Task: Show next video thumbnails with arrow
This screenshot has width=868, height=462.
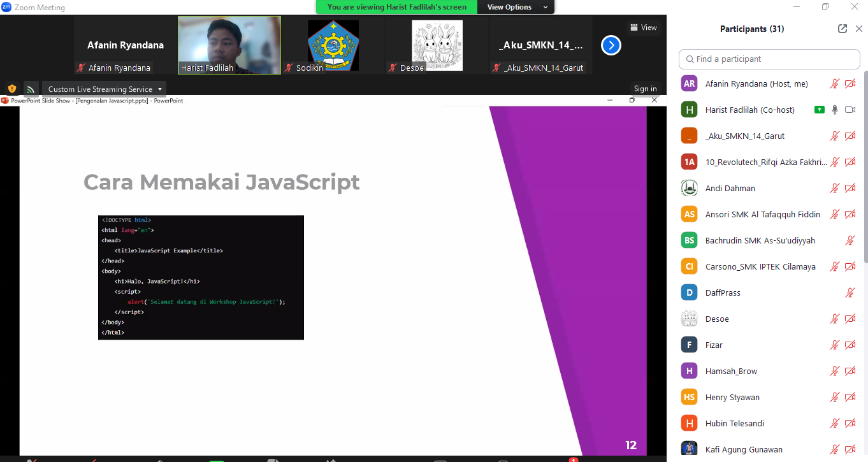Action: (611, 45)
